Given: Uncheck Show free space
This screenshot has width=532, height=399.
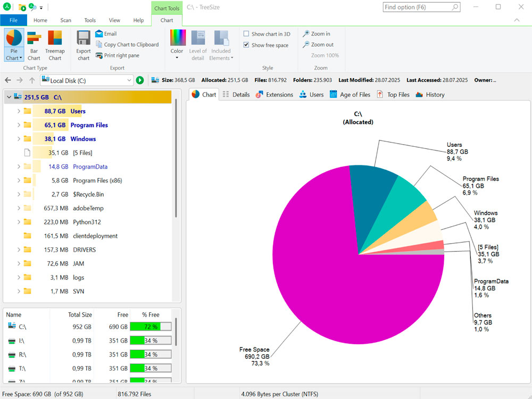Looking at the screenshot, I should 266,45.
